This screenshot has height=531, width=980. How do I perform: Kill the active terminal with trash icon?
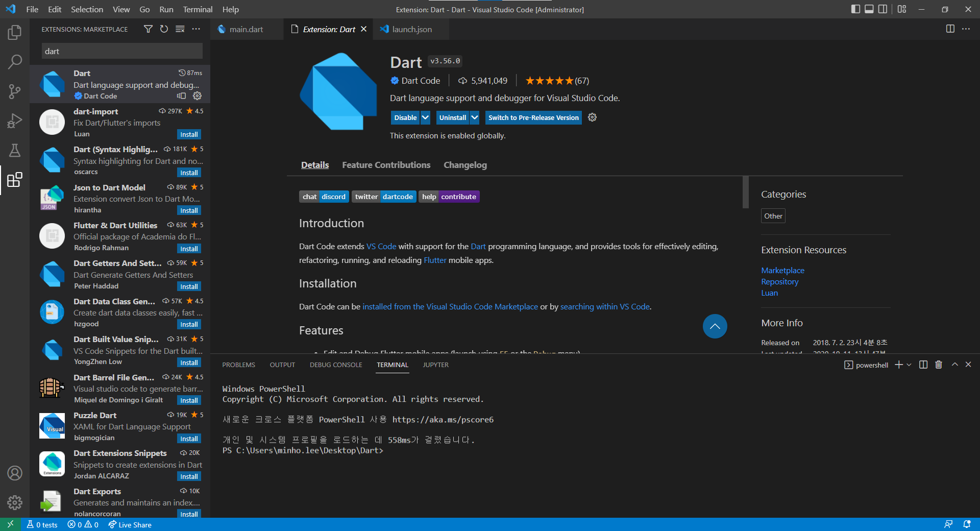pyautogui.click(x=939, y=365)
